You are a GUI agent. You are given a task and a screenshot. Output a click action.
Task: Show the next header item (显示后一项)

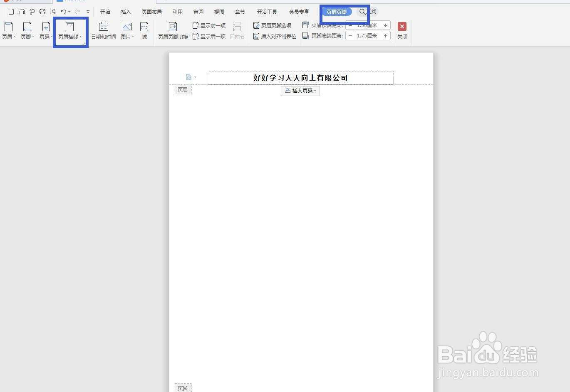click(209, 36)
